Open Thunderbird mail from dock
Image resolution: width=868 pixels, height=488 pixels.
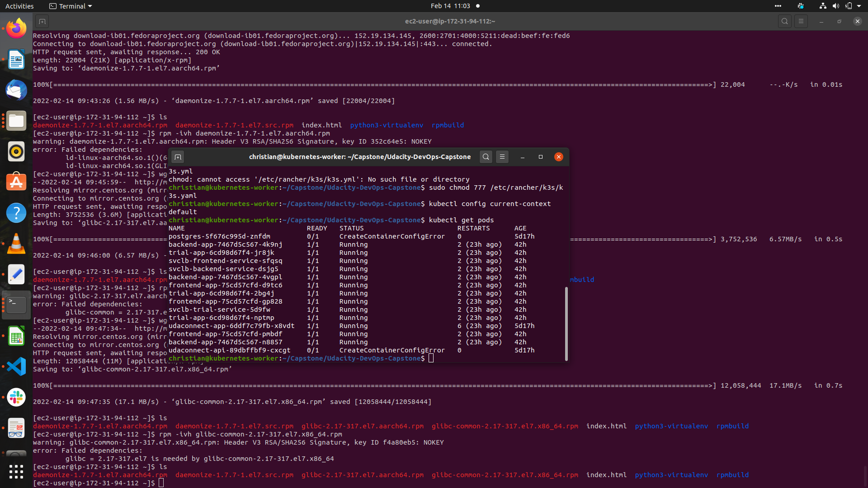(x=16, y=90)
